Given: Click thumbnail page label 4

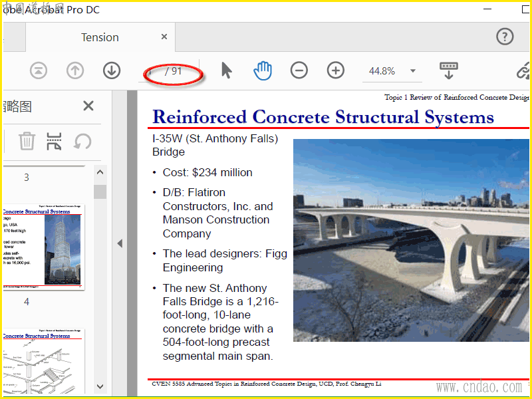Looking at the screenshot, I should pyautogui.click(x=27, y=302).
